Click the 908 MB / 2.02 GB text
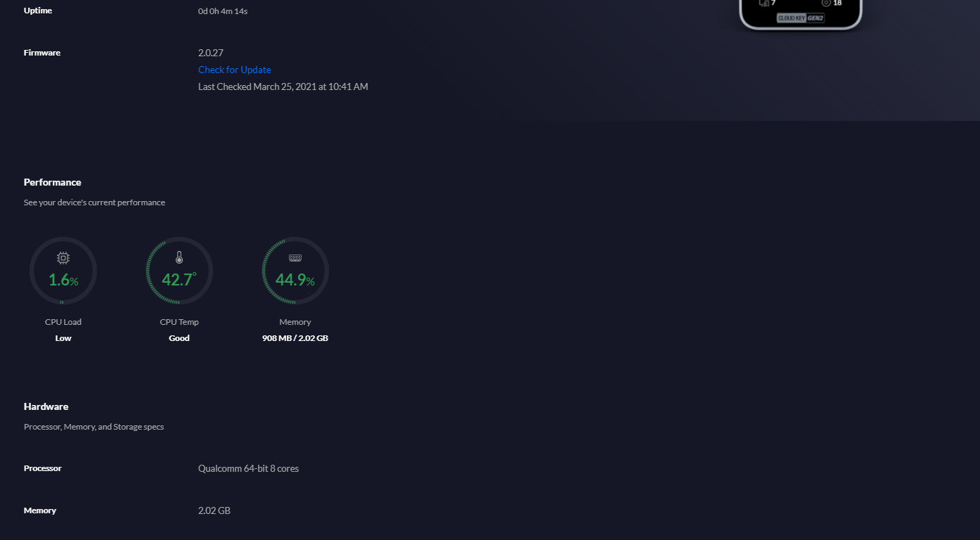980x540 pixels. click(295, 338)
